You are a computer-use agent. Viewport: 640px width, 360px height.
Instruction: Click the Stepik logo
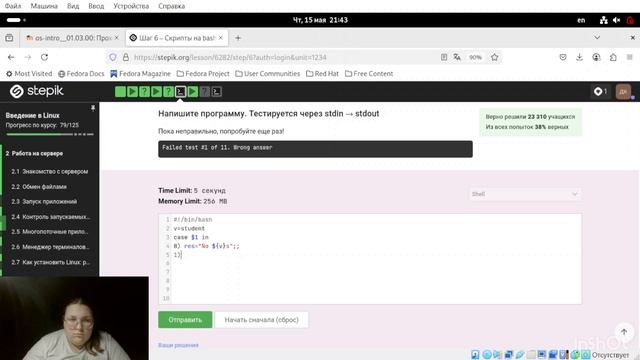36,91
